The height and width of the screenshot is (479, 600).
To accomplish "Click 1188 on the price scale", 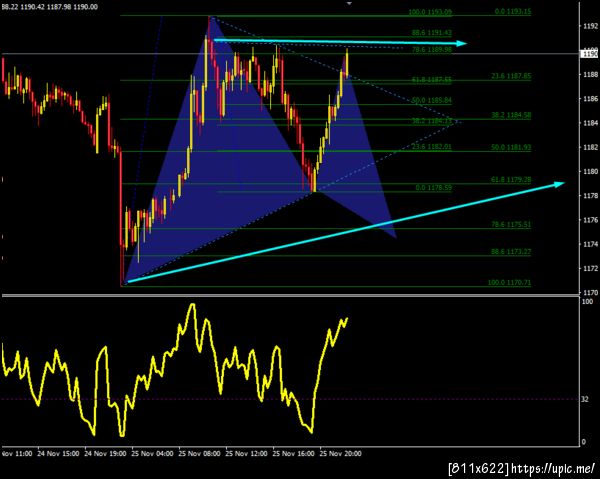I will [x=590, y=75].
